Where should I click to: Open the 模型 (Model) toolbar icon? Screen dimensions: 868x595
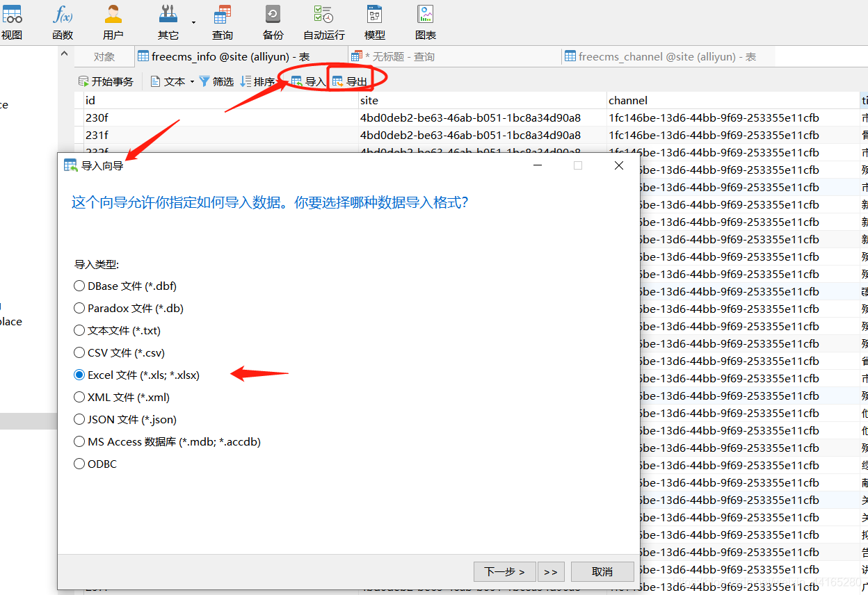pyautogui.click(x=375, y=22)
